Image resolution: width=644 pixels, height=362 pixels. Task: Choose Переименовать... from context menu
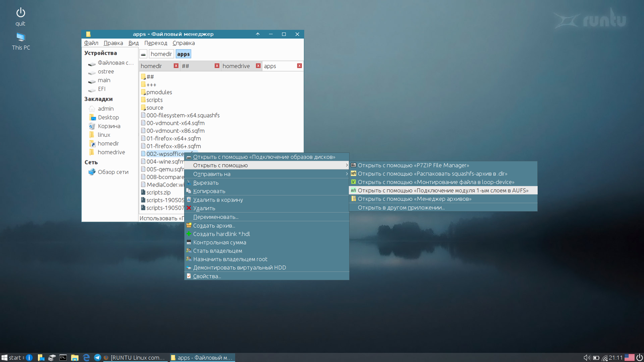(267, 217)
